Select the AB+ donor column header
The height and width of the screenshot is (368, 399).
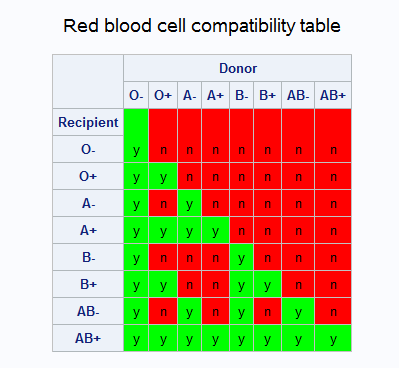coord(333,95)
